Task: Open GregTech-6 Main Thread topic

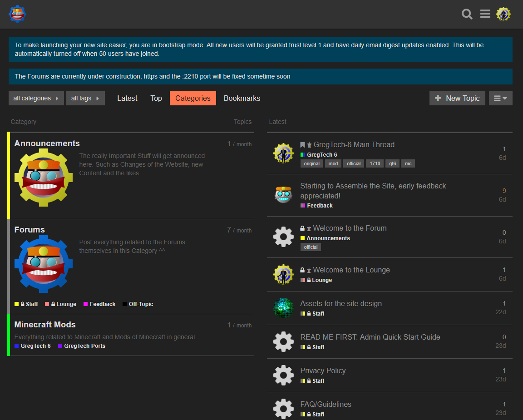Action: (354, 144)
